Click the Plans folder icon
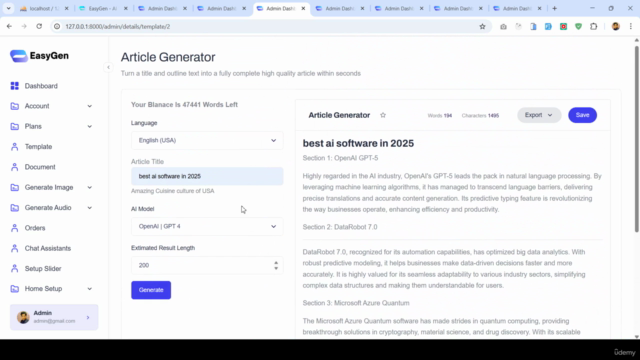Screen dimensions: 640x360 coord(15,127)
